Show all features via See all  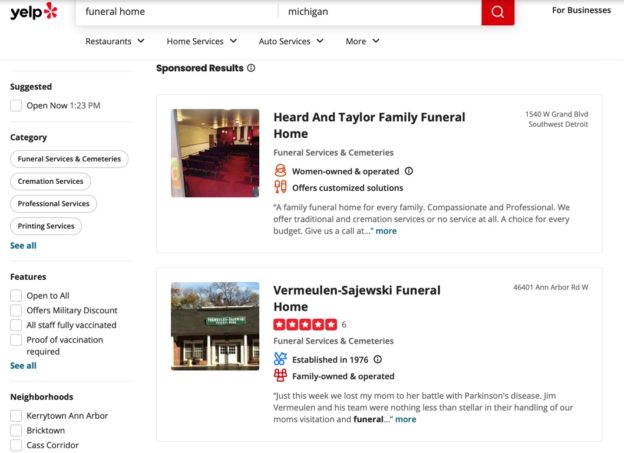tap(23, 366)
